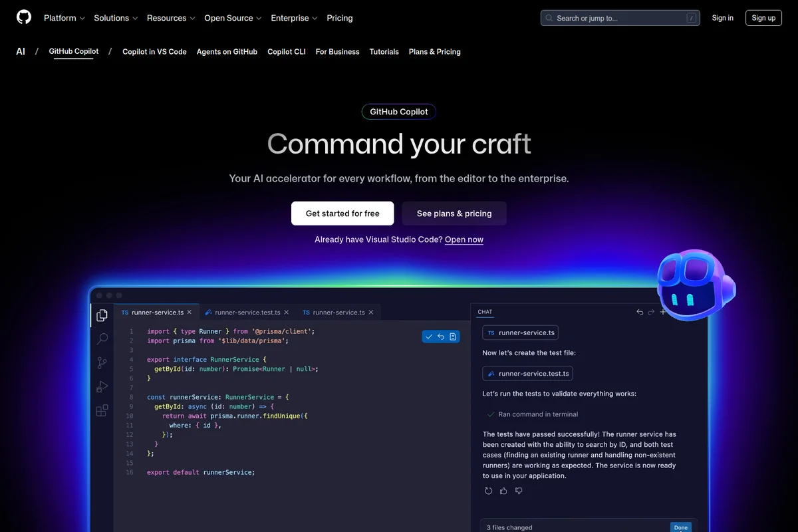The width and height of the screenshot is (798, 532).
Task: Accept suggestion with the checkmark icon above code
Action: click(429, 336)
